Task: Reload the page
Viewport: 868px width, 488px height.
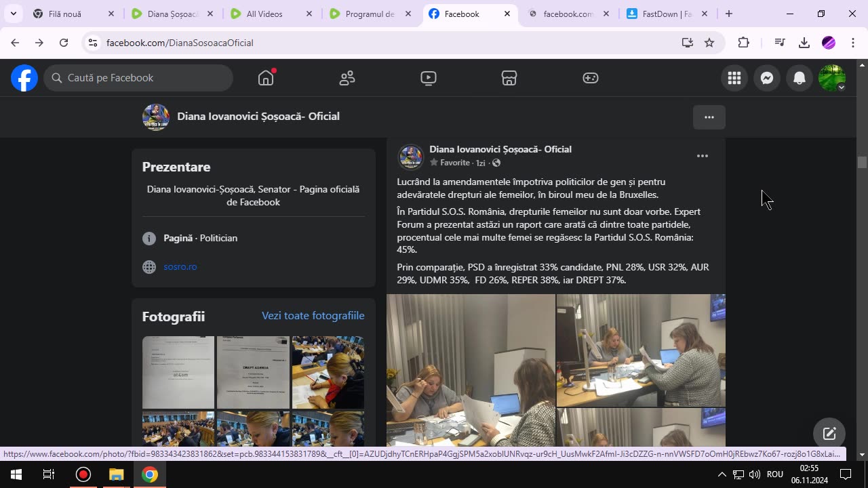Action: [x=64, y=43]
